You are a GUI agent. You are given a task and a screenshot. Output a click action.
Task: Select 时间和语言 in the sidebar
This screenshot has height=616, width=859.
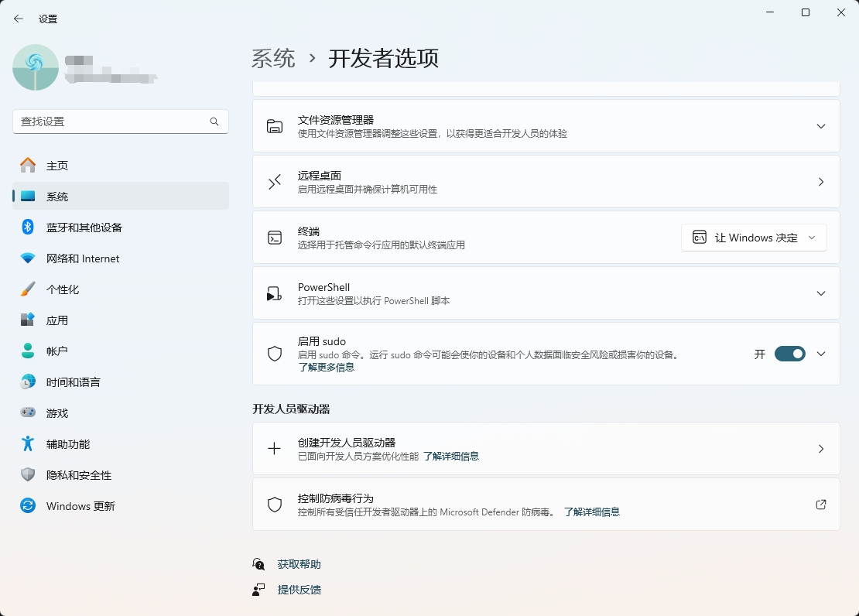pyautogui.click(x=121, y=382)
